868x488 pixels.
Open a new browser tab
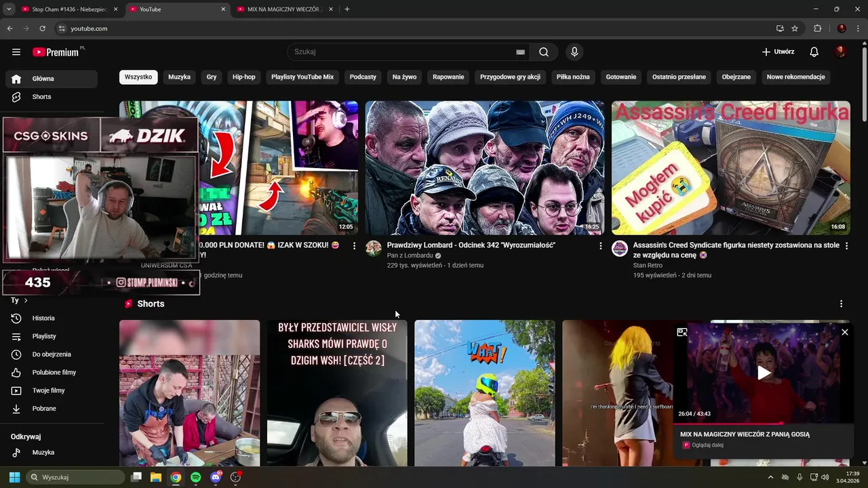coord(347,9)
